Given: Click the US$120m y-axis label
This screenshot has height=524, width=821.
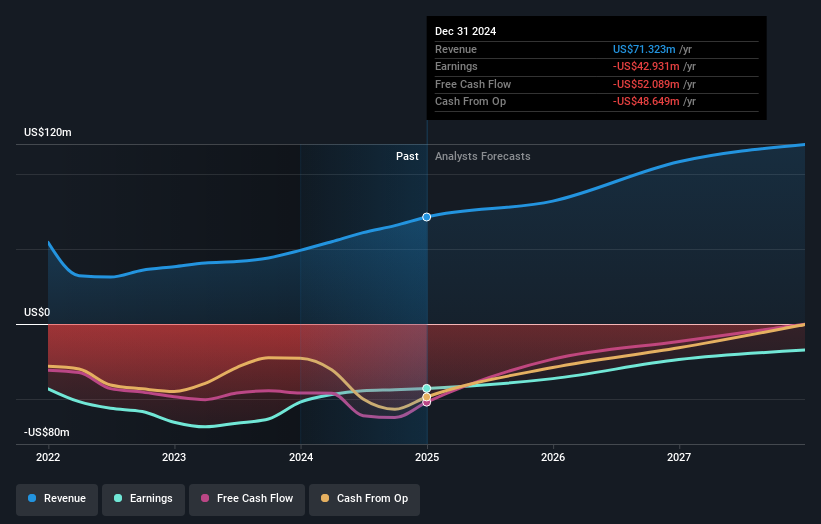Looking at the screenshot, I should (48, 132).
